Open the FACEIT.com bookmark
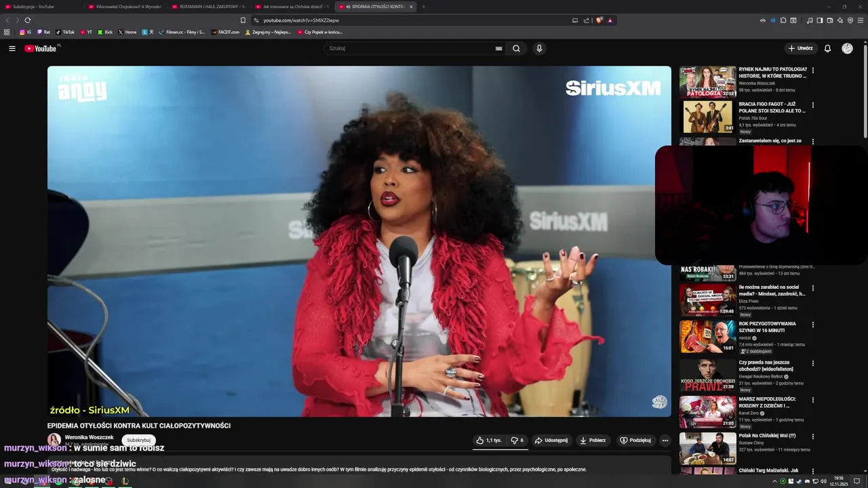Image resolution: width=868 pixels, height=488 pixels. [225, 32]
